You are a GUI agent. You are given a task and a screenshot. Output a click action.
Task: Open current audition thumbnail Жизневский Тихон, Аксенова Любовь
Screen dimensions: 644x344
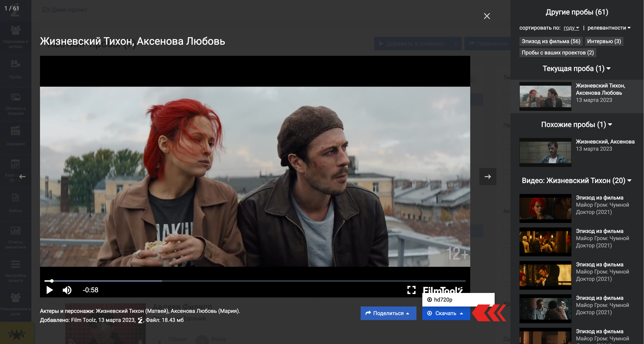click(x=545, y=96)
